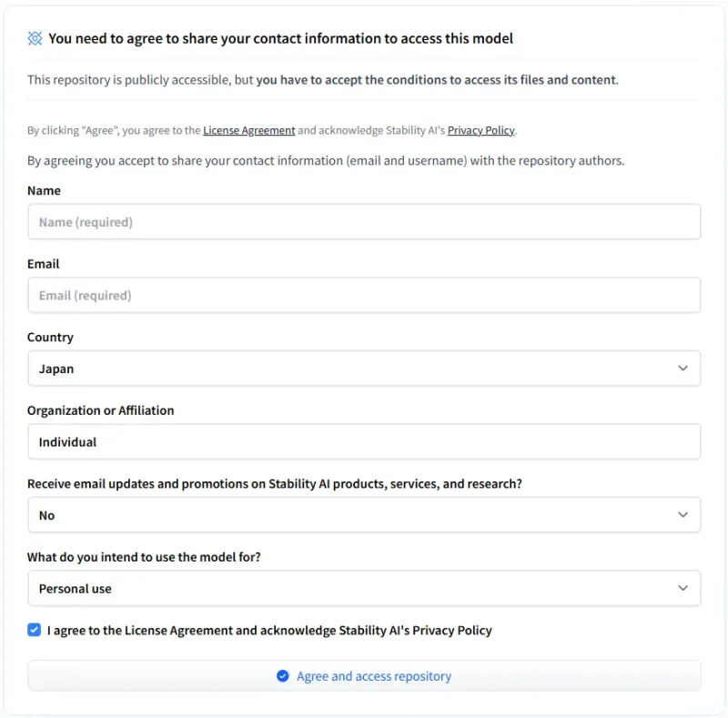Image resolution: width=728 pixels, height=718 pixels.
Task: Click Agree and access repository button
Action: pos(364,676)
